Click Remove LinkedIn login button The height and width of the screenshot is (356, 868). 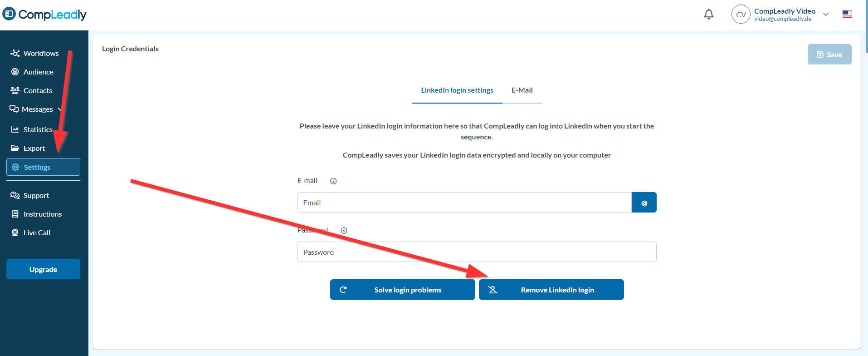pyautogui.click(x=551, y=289)
